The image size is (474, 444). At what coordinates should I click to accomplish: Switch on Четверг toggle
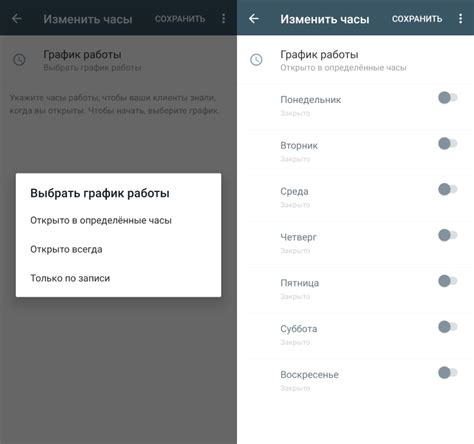[x=448, y=235]
